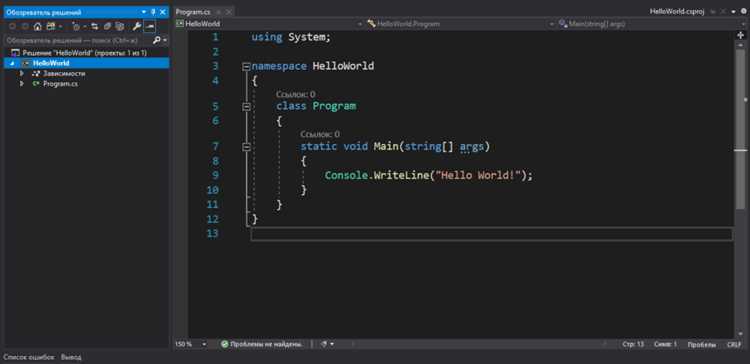
Task: Click the code cleanup broom icon
Action: pos(324,344)
